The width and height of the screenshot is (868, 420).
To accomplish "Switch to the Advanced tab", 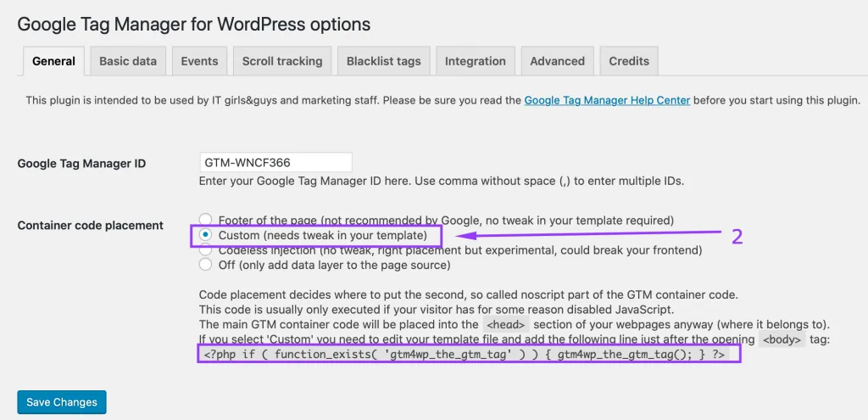I will tap(557, 61).
